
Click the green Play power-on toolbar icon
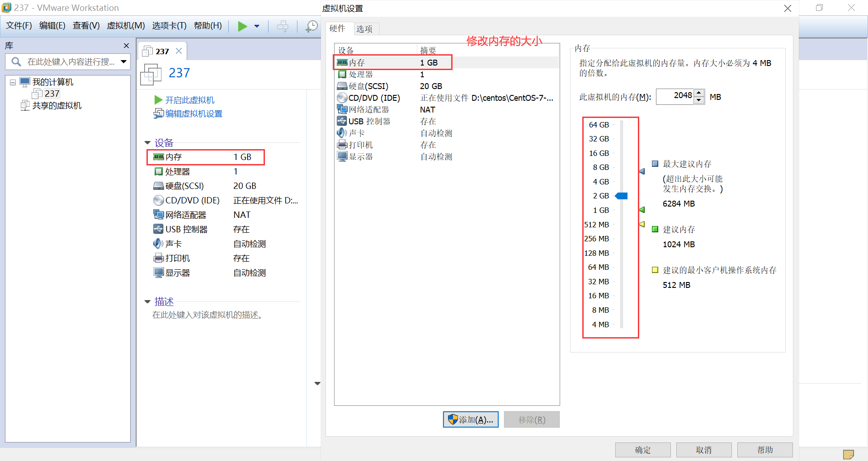[x=242, y=26]
